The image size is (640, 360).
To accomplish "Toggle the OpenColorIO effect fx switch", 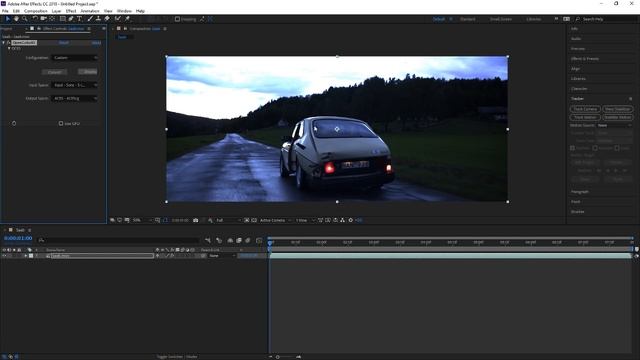I will [9, 42].
